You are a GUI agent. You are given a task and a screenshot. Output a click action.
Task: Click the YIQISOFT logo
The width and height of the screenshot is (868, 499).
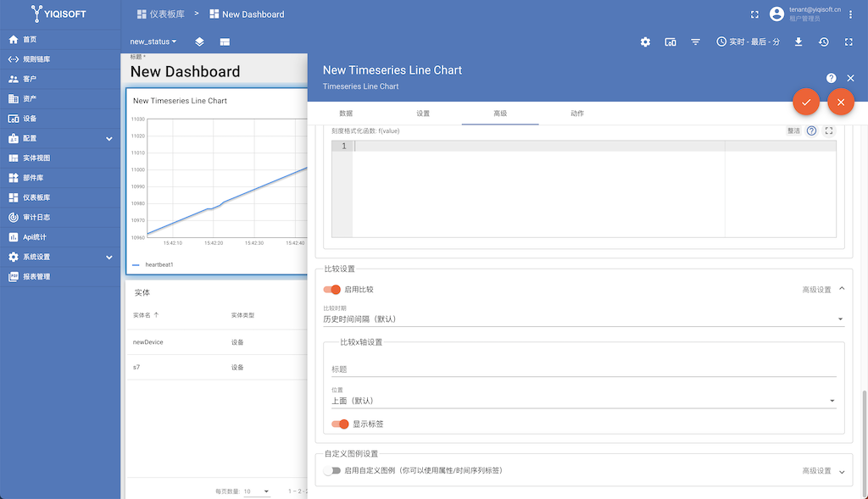tap(58, 14)
